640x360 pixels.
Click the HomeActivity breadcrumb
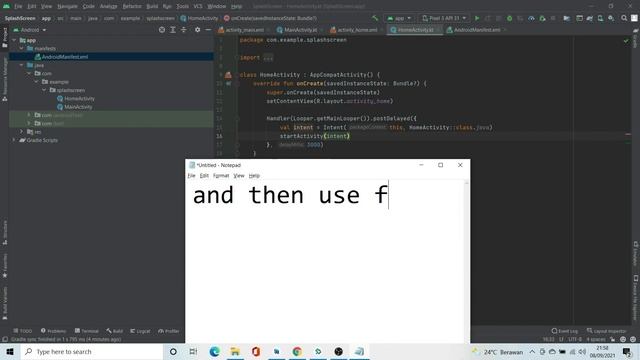[199, 18]
